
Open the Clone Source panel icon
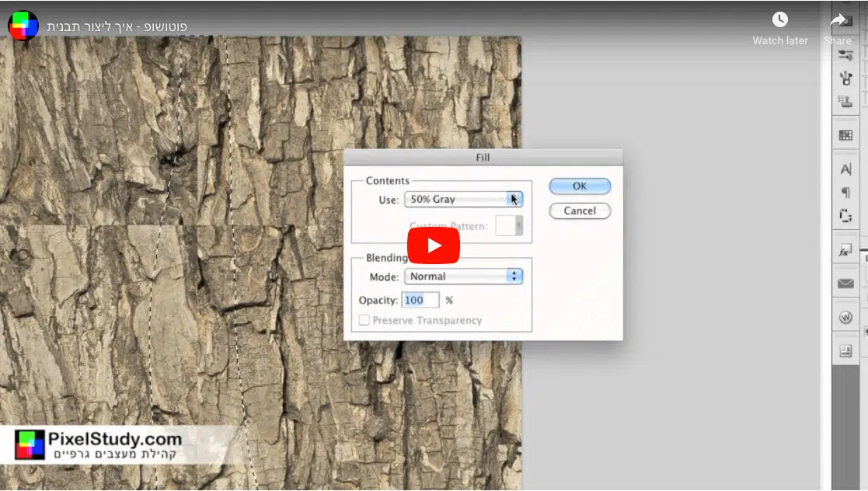coord(845,101)
